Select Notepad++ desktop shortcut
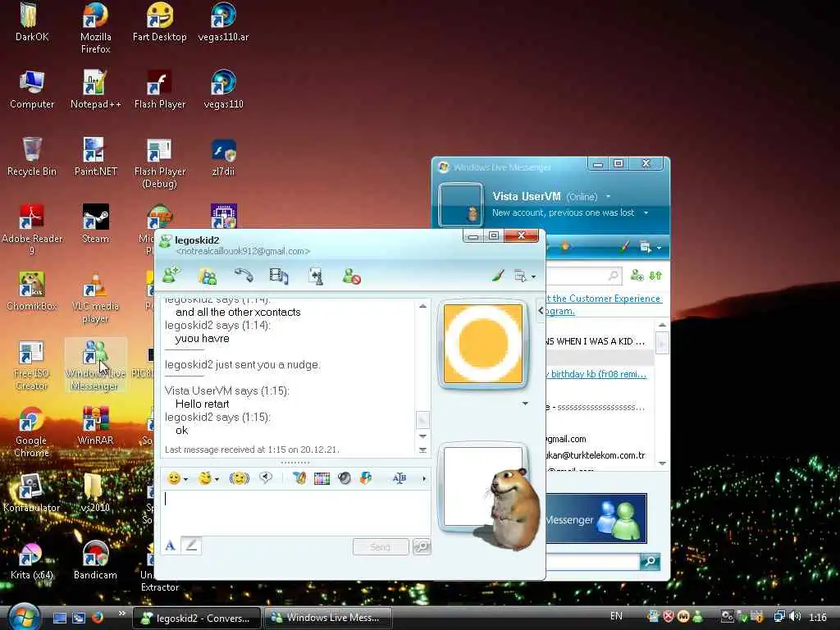The width and height of the screenshot is (840, 630). point(96,89)
